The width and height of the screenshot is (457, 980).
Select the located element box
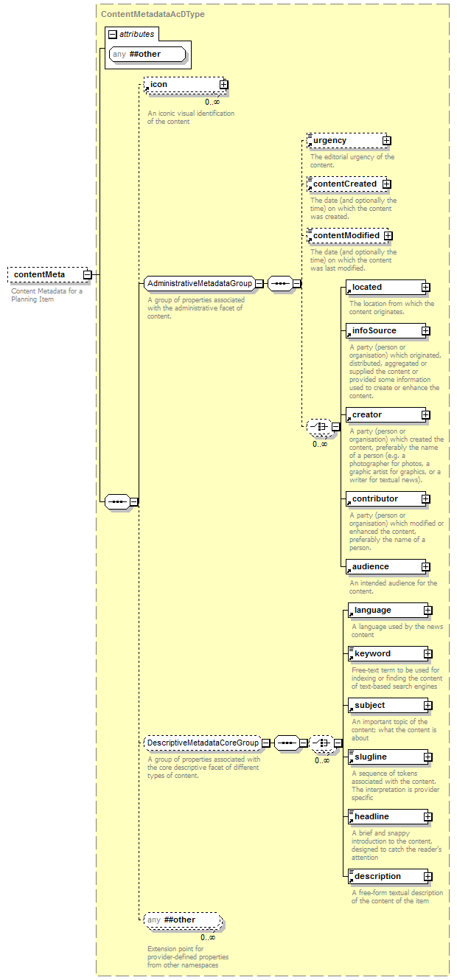(x=383, y=288)
